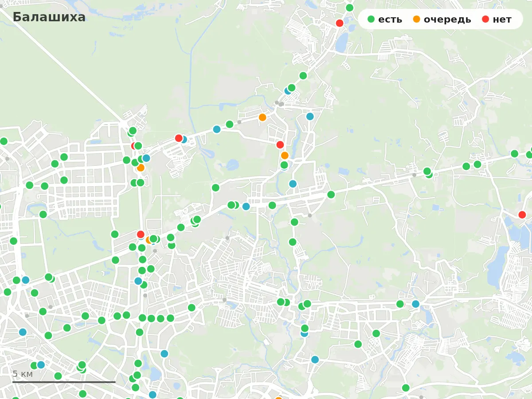Open the easternmost teal marker
The width and height of the screenshot is (532, 399).
click(x=415, y=304)
